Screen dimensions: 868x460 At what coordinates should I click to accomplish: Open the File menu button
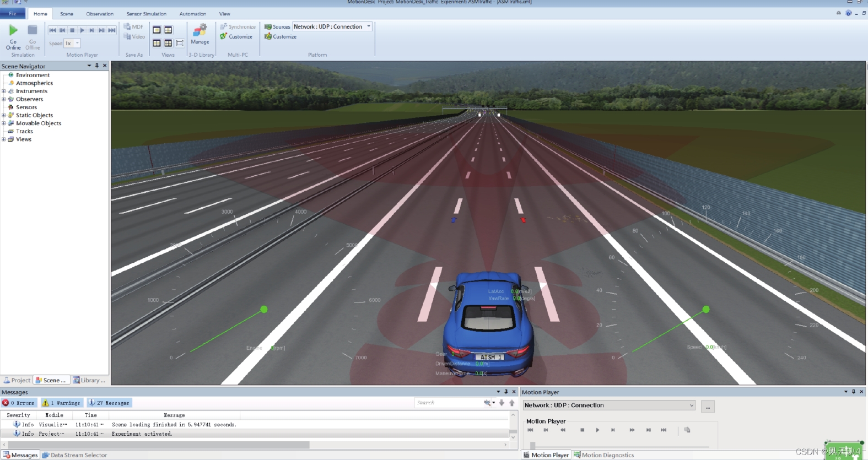12,14
